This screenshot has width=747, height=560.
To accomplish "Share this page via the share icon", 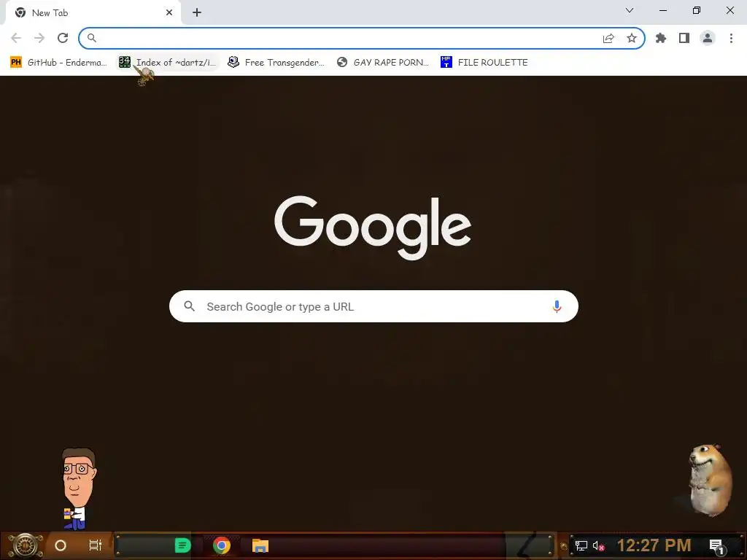I will [x=608, y=38].
